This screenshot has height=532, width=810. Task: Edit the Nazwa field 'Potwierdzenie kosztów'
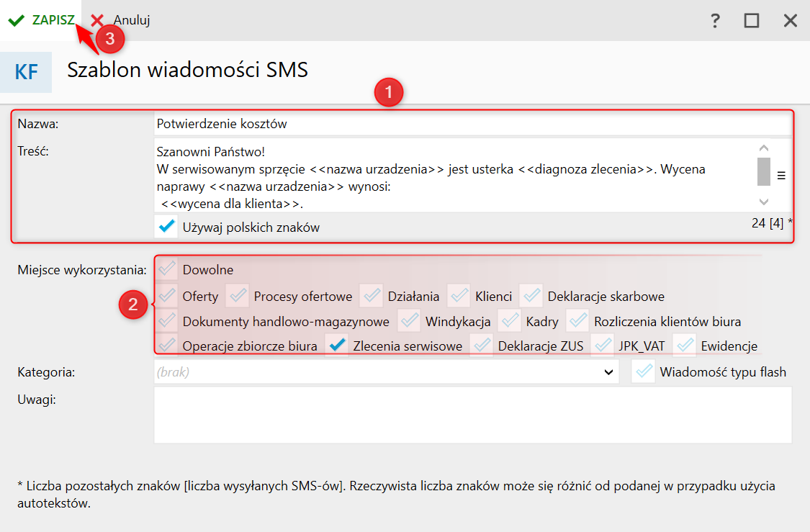(x=472, y=124)
